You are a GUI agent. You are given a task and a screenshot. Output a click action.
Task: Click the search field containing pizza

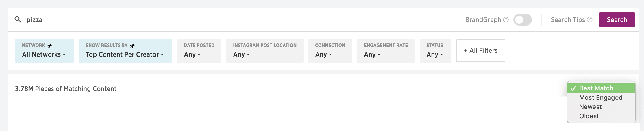pos(231,20)
